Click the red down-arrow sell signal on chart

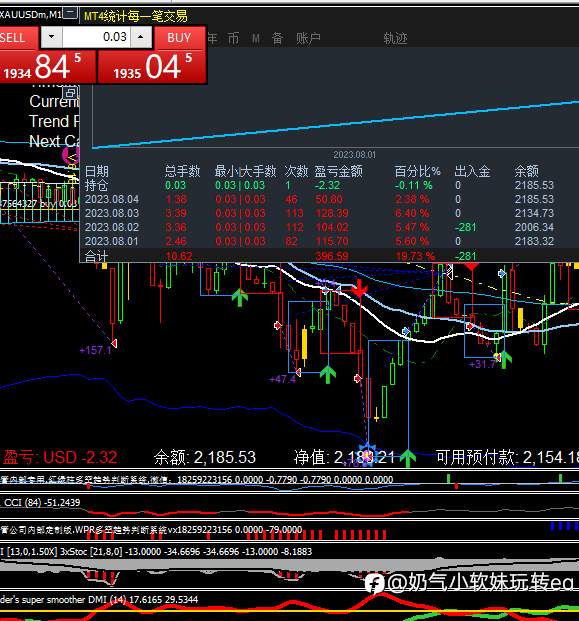(x=359, y=288)
